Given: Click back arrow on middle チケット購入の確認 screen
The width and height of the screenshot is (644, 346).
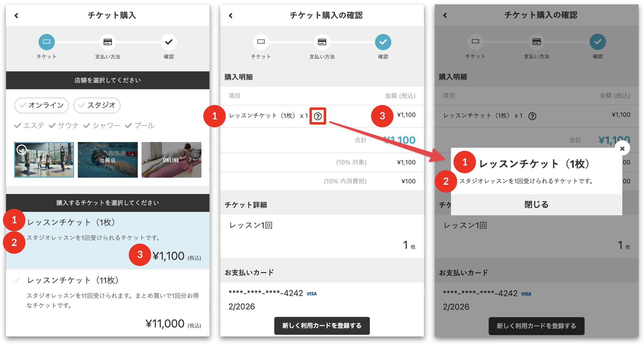Looking at the screenshot, I should tap(231, 15).
